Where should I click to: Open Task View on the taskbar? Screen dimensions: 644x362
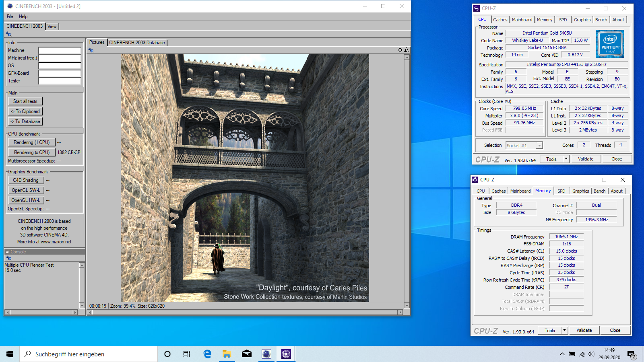[x=187, y=354]
